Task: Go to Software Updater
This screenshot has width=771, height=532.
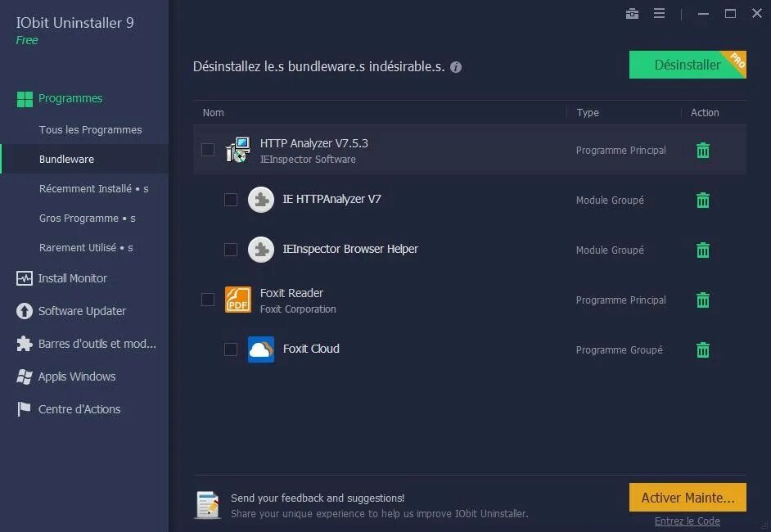Action: click(82, 311)
